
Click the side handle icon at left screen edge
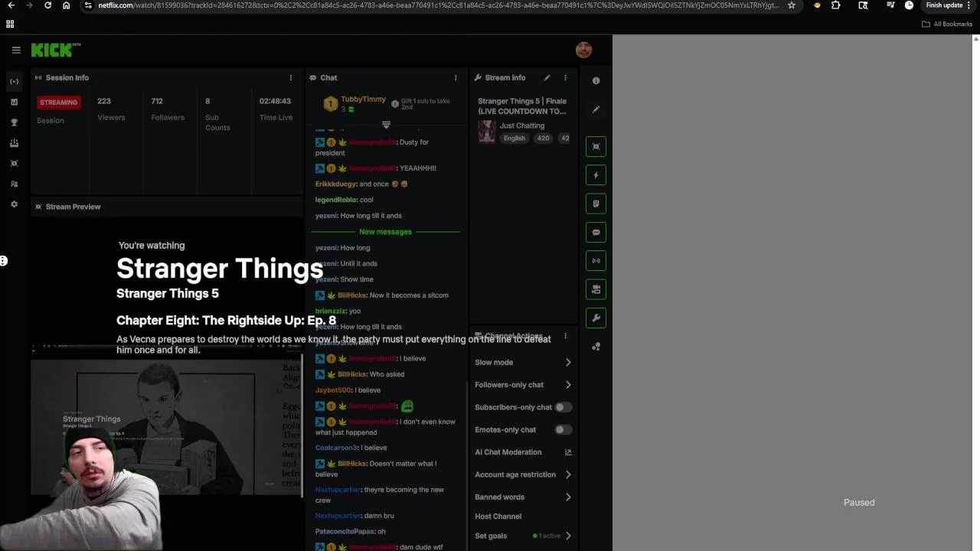[x=4, y=261]
